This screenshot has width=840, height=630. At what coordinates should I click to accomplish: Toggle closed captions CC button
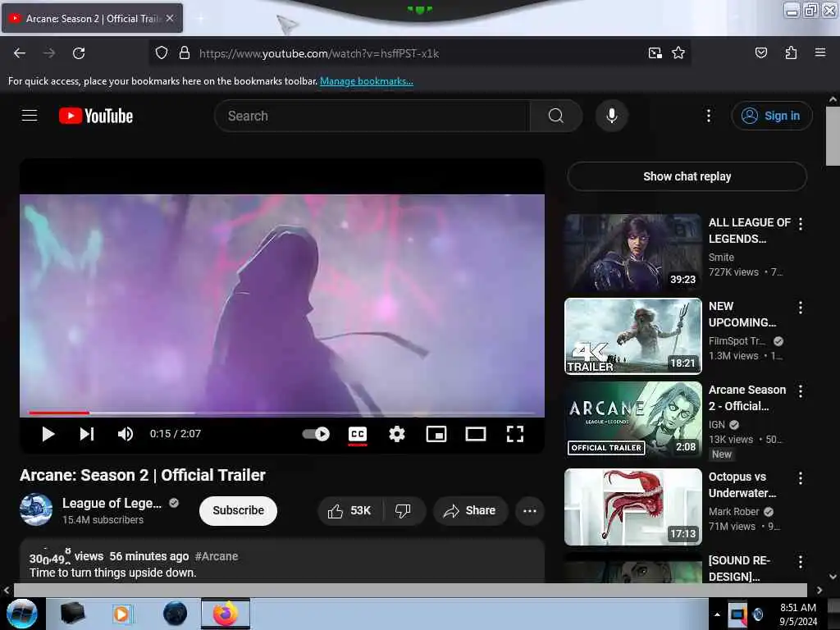[x=358, y=434]
